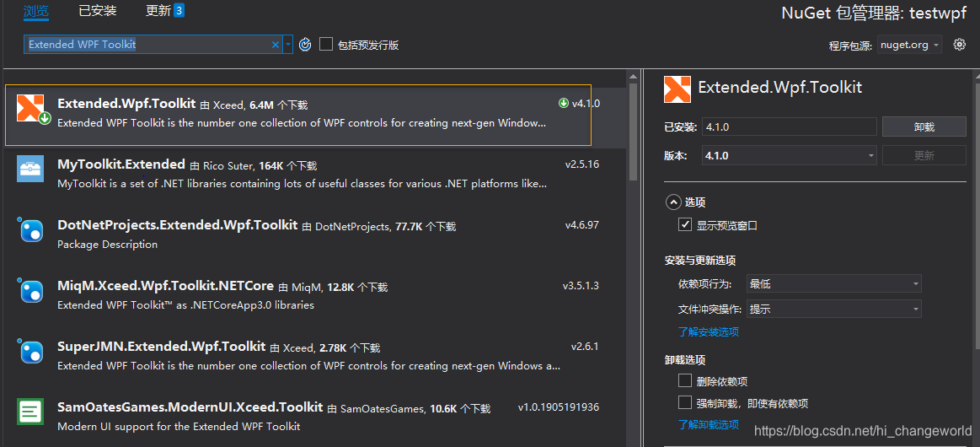
Task: Click the SamOatesGames.ModernUI.Xceed.Toolkit green icon
Action: point(30,412)
